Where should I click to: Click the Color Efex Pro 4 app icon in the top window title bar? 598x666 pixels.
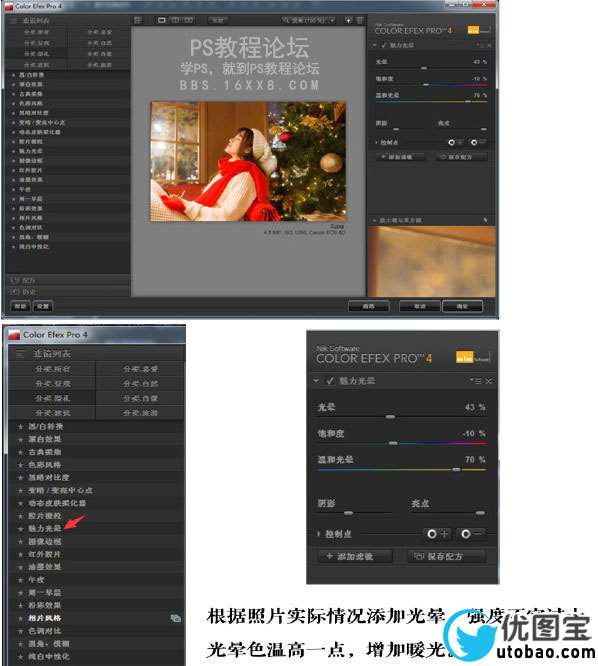tap(9, 6)
